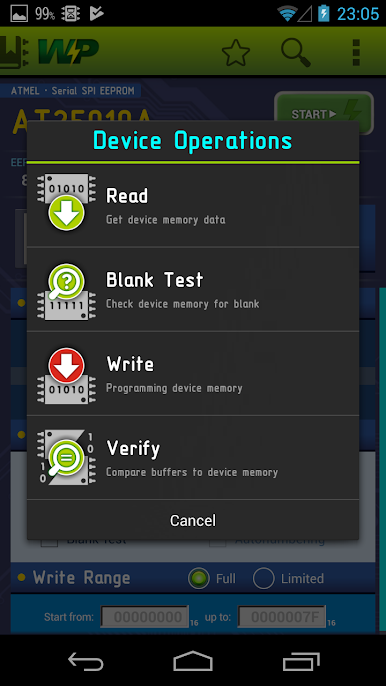
Task: Dismiss the dialog with Cancel
Action: pos(193,520)
